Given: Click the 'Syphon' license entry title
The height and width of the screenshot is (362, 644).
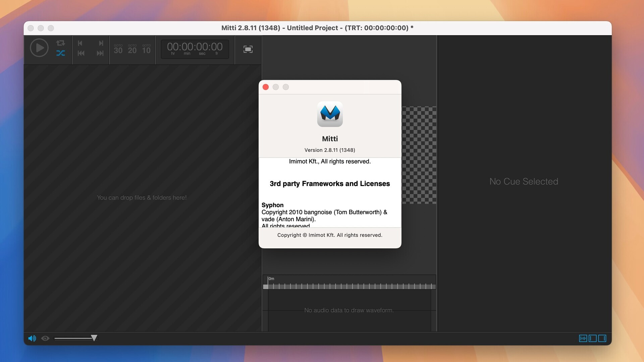Looking at the screenshot, I should [272, 205].
